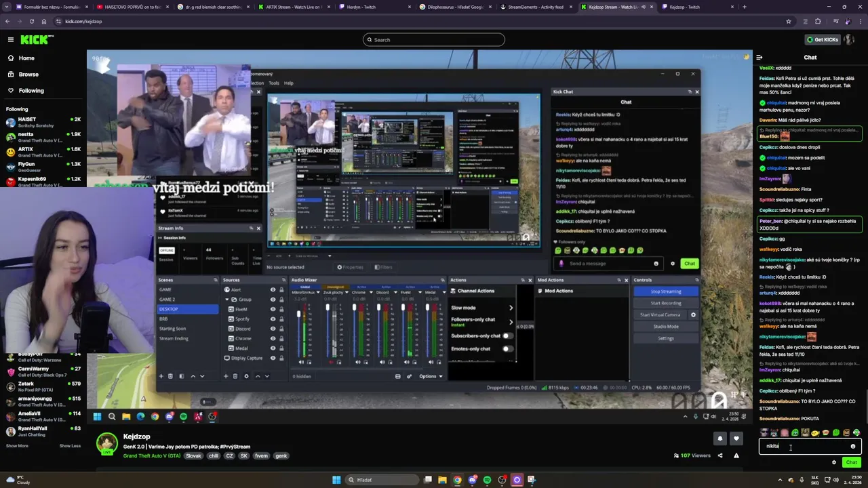Viewport: 868px width, 488px height.
Task: Add a new source in OBS Sources
Action: click(x=226, y=376)
